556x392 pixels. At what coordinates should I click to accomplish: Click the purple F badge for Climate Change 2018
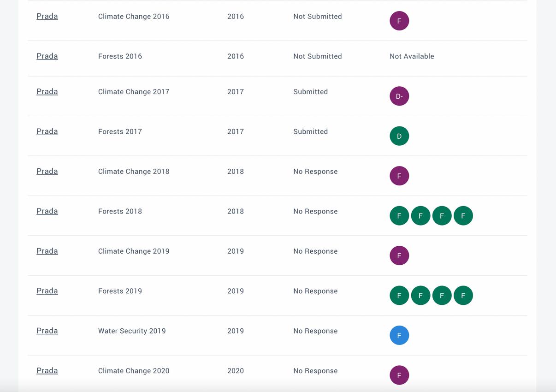(x=399, y=176)
